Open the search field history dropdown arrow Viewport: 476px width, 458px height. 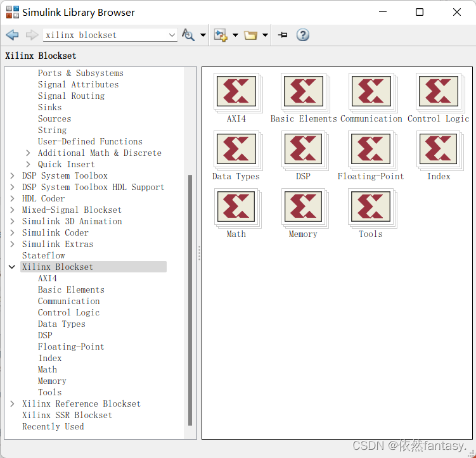pos(172,35)
